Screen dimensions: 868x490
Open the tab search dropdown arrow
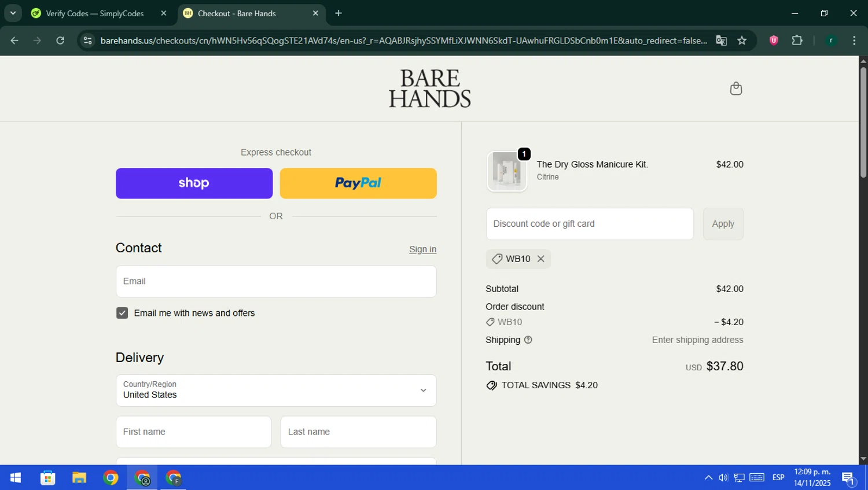13,13
